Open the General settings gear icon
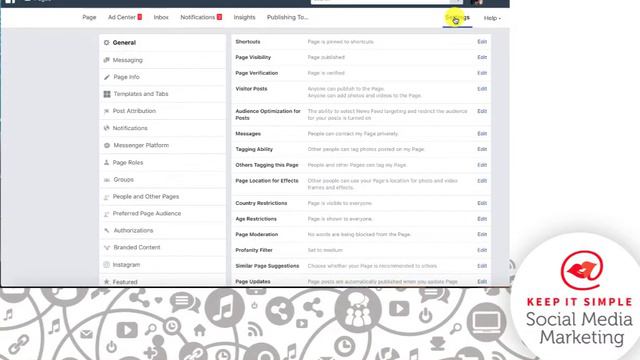 107,42
